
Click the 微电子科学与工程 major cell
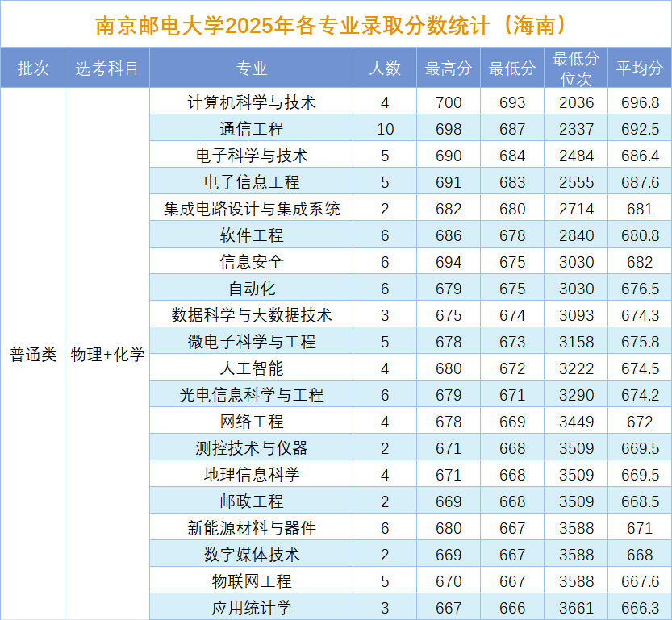[x=251, y=341]
